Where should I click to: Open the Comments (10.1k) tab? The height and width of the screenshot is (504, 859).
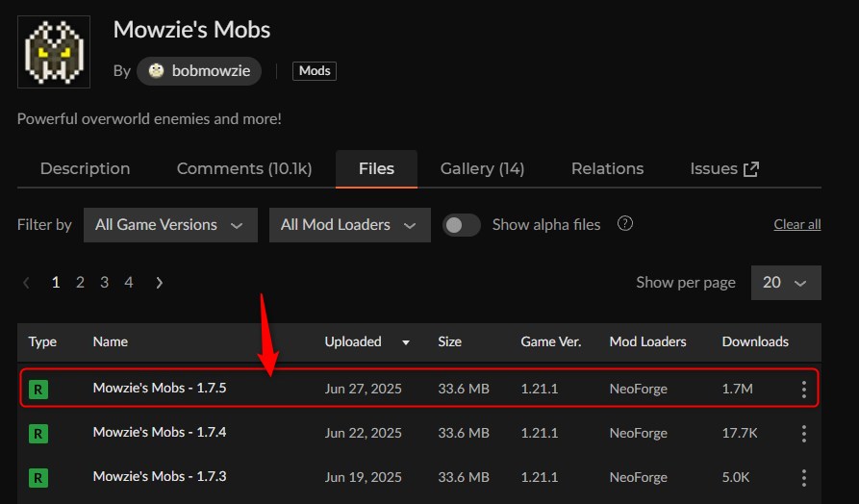point(243,168)
